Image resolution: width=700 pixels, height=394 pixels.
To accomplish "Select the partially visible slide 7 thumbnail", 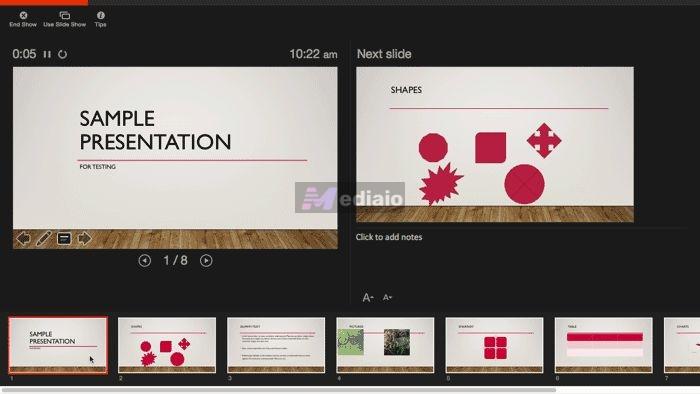I will pyautogui.click(x=682, y=345).
